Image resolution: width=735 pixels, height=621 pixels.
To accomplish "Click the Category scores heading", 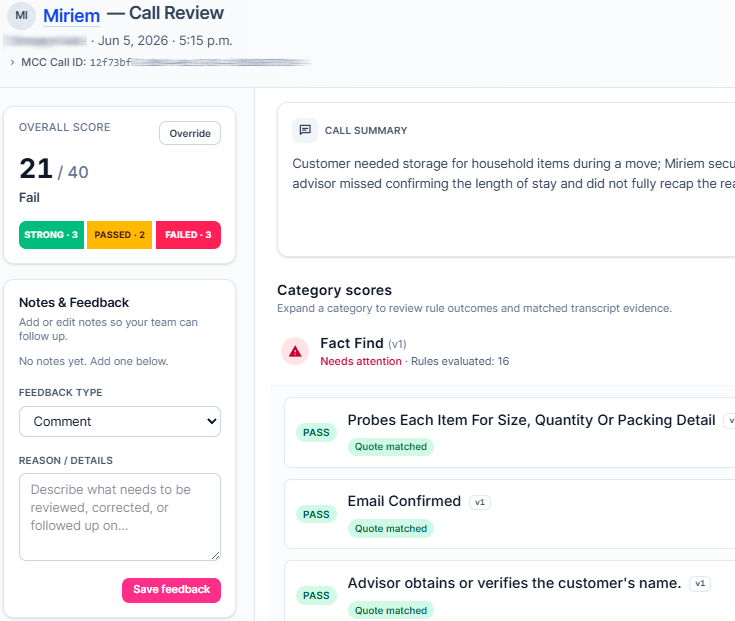I will tap(334, 290).
